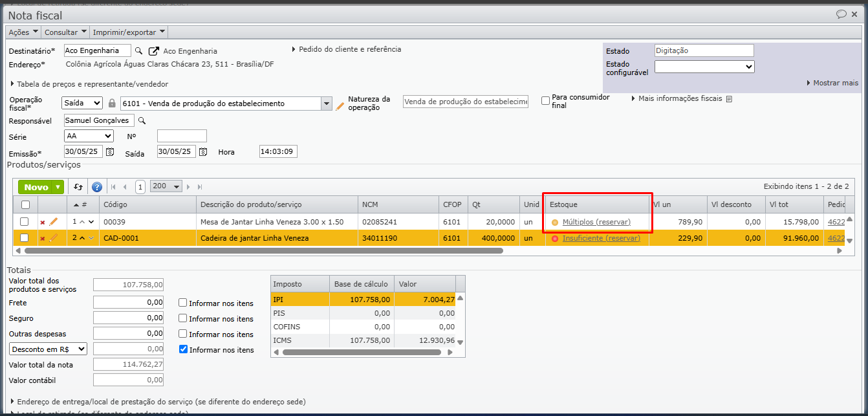Image resolution: width=868 pixels, height=416 pixels.
Task: Check Informar nos itens for Frete
Action: [183, 303]
